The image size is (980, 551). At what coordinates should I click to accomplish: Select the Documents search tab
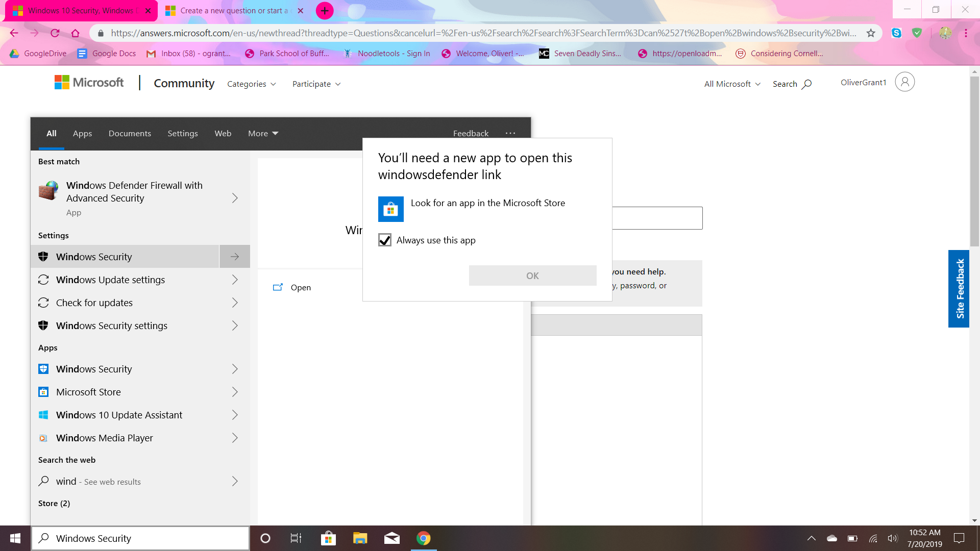point(130,133)
